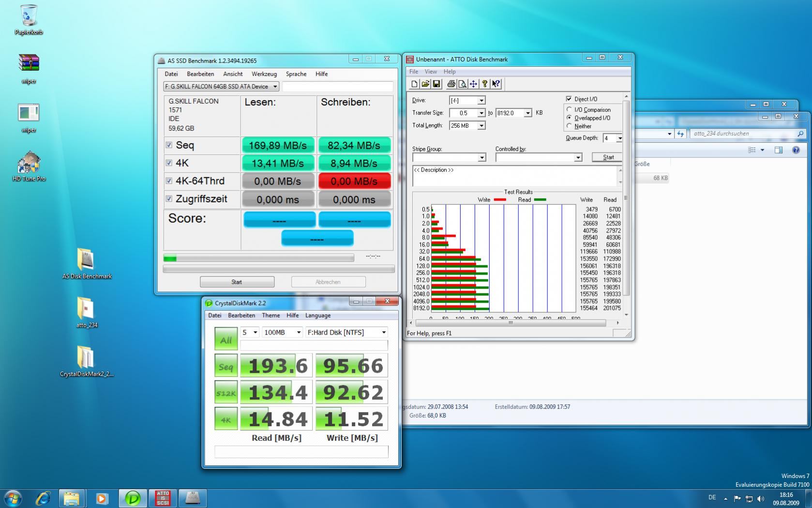Toggle the 4K-64Thrd test checkbox
The height and width of the screenshot is (508, 812).
pos(169,181)
